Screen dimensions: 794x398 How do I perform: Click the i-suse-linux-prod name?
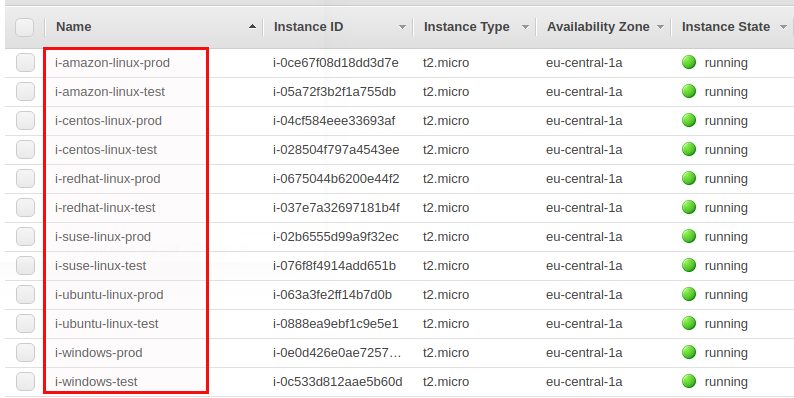(103, 236)
